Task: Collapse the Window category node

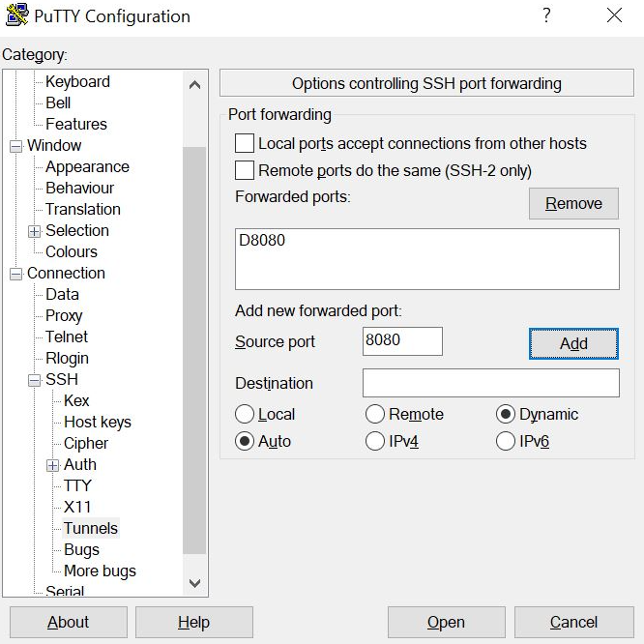Action: [x=15, y=146]
